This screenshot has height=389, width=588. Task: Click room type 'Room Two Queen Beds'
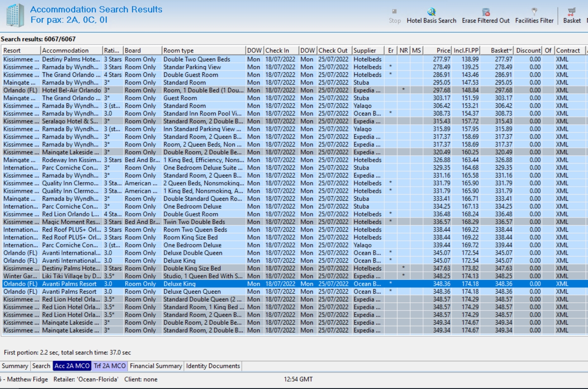(x=195, y=230)
